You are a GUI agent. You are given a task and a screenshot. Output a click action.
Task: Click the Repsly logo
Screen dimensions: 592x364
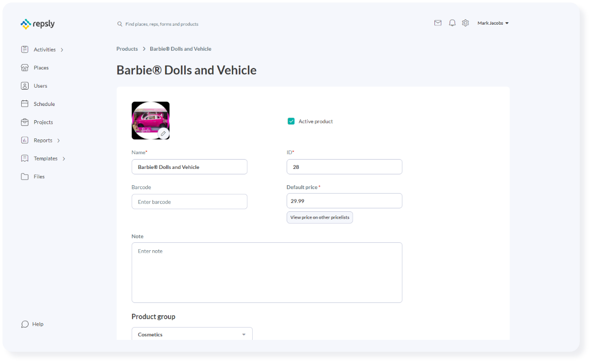37,24
